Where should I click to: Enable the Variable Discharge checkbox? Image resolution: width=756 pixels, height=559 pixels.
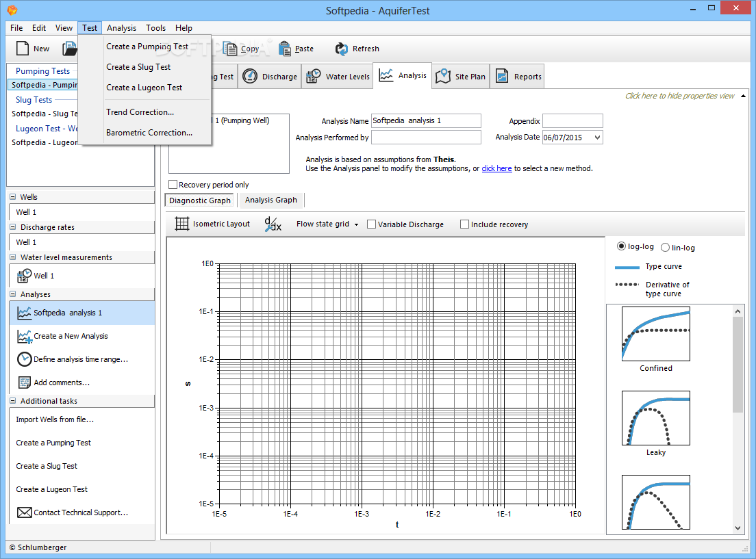(371, 224)
